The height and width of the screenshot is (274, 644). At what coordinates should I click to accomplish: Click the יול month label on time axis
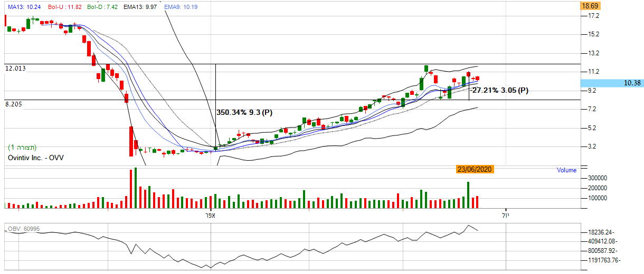(x=506, y=216)
